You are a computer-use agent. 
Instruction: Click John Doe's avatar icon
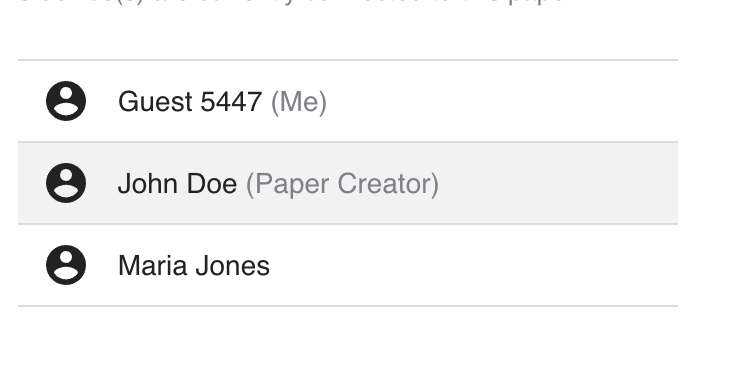(66, 183)
